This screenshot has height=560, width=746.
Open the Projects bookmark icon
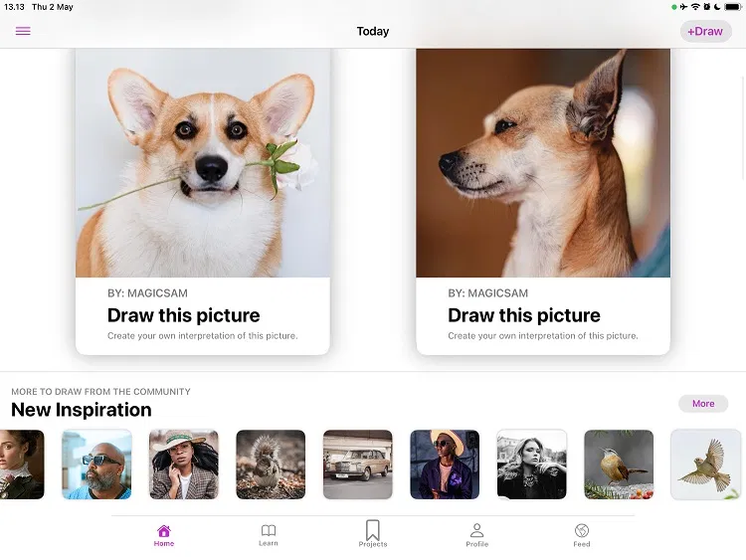coord(373,529)
